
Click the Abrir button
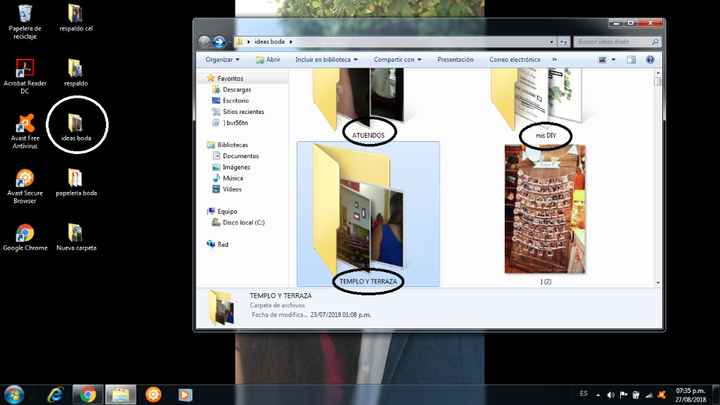[268, 60]
